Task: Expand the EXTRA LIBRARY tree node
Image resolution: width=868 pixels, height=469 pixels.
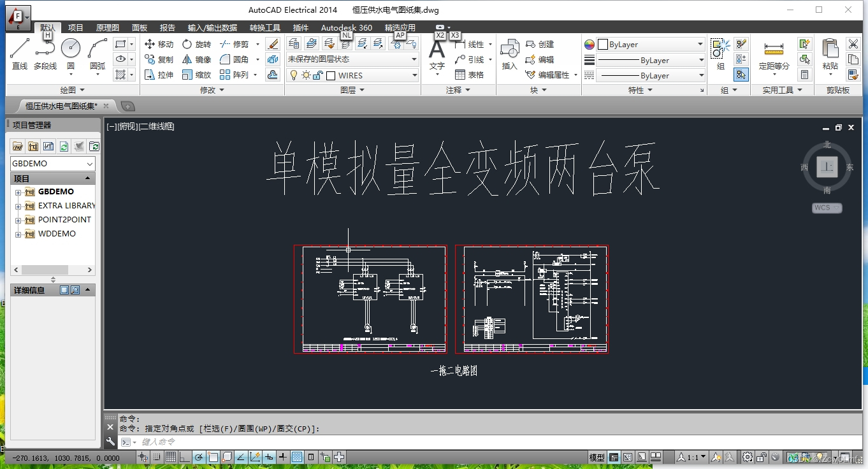Action: 18,206
